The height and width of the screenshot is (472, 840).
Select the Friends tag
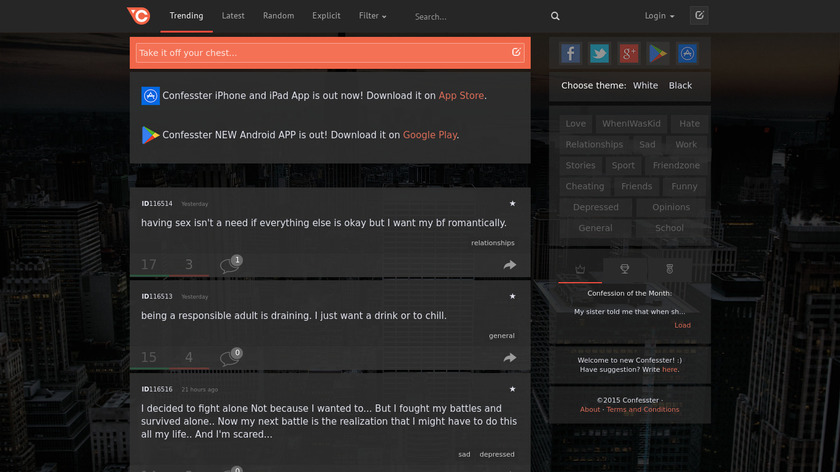pyautogui.click(x=636, y=186)
